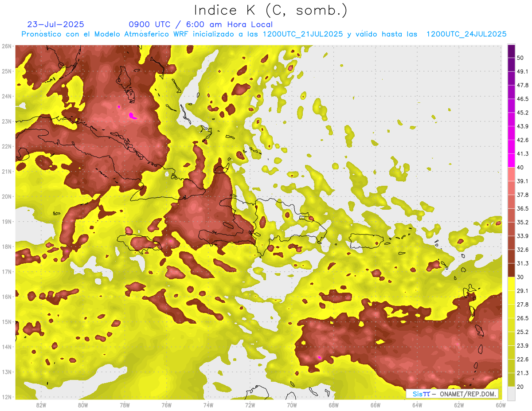Click the '68W' longitude label
This screenshot has height=411, width=532.
coord(333,405)
